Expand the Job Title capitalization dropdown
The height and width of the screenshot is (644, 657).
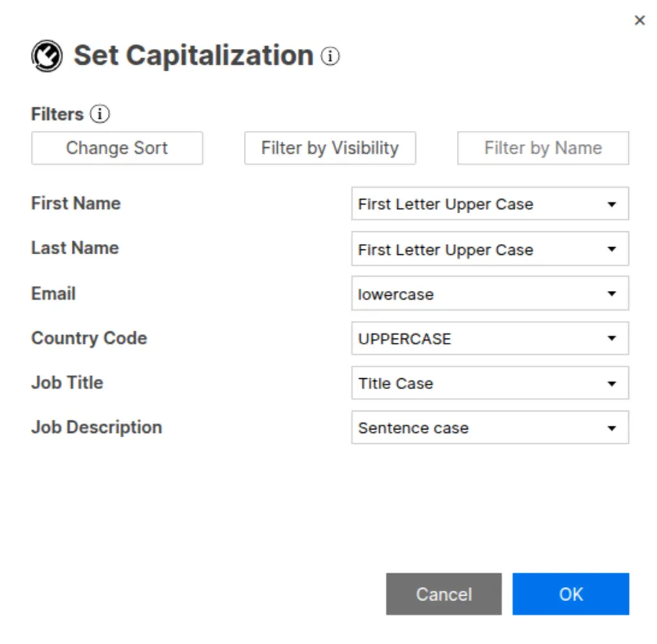(490, 383)
